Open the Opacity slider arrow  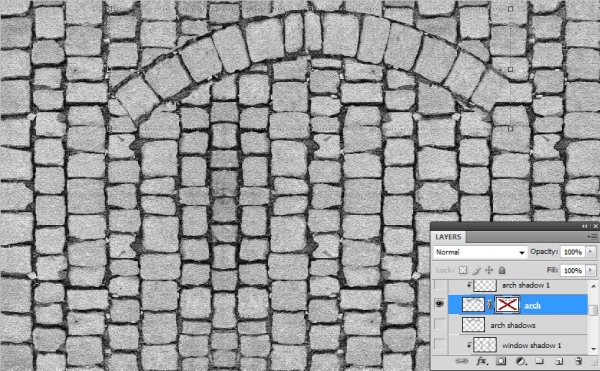[590, 252]
